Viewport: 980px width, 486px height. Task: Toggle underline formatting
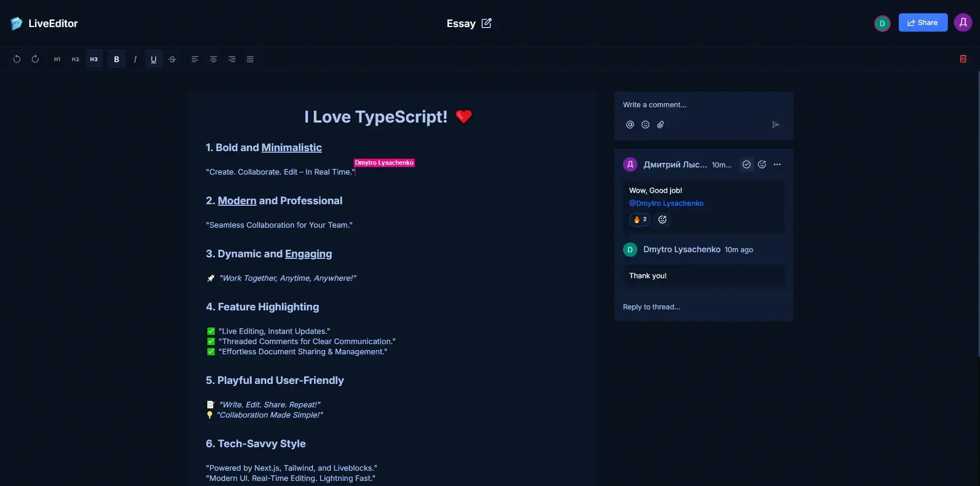pyautogui.click(x=153, y=59)
